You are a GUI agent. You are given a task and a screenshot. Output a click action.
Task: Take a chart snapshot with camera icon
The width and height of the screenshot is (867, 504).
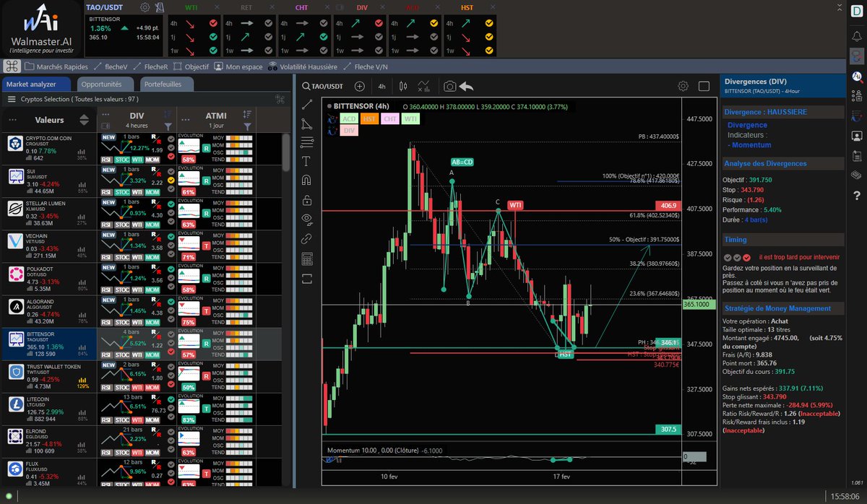(x=449, y=87)
